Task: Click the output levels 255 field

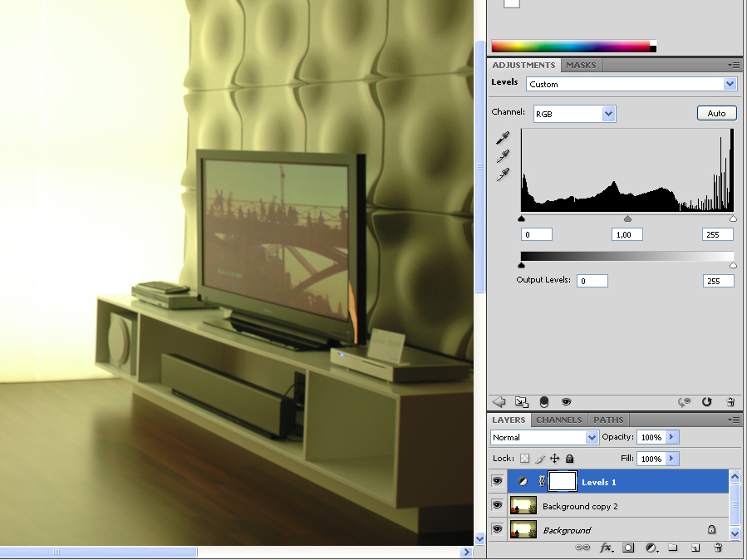Action: 719,281
